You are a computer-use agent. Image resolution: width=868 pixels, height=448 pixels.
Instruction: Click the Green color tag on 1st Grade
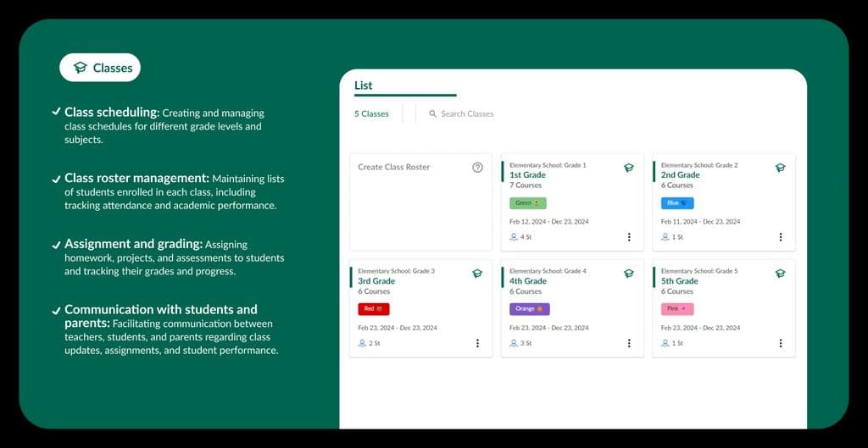tap(528, 203)
